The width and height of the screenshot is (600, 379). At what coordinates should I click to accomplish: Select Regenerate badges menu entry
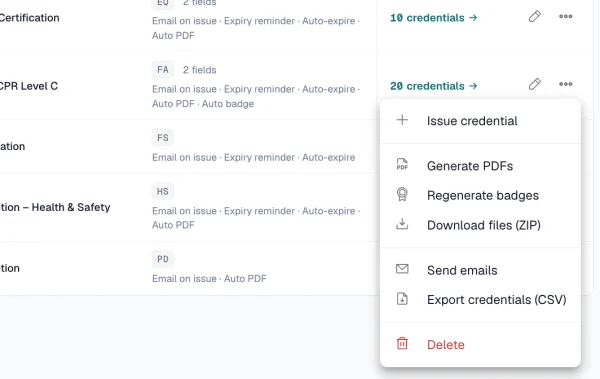tap(480, 195)
